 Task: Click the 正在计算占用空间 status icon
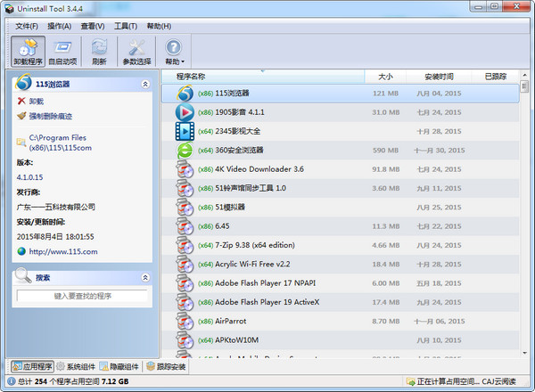coord(410,382)
